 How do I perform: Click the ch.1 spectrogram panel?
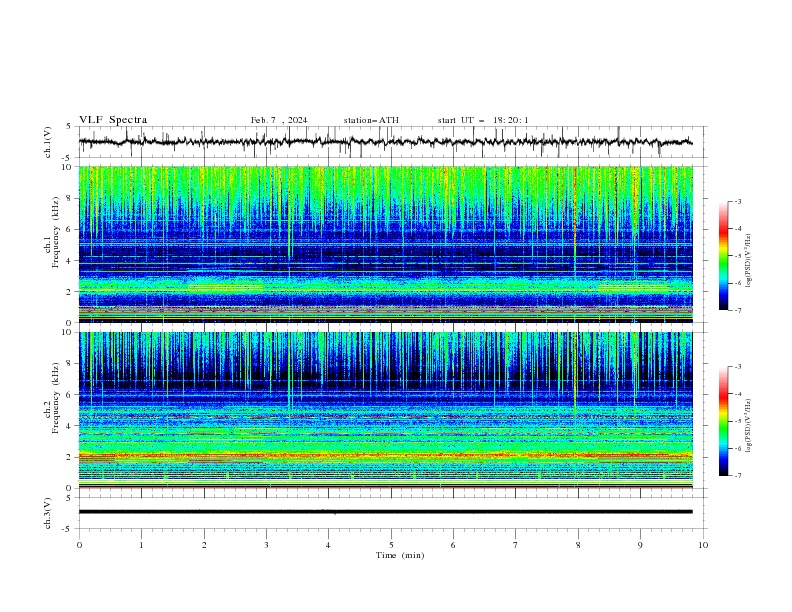(x=385, y=244)
